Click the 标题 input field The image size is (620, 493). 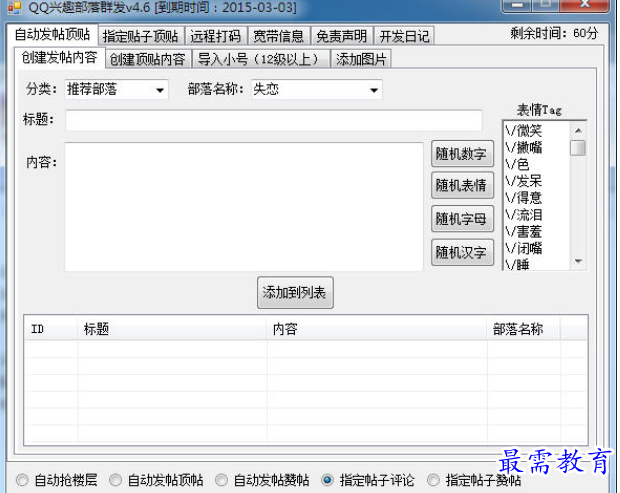274,120
